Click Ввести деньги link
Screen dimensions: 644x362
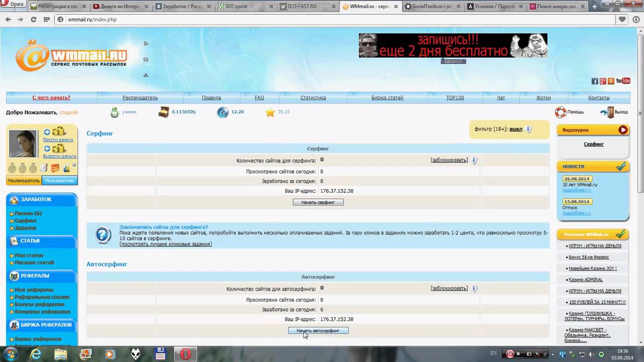click(x=58, y=139)
